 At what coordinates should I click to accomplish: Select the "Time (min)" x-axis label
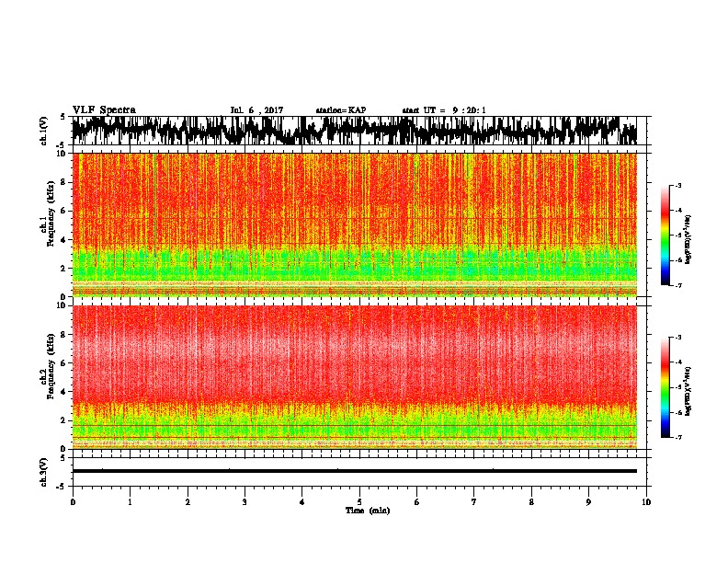click(x=368, y=511)
